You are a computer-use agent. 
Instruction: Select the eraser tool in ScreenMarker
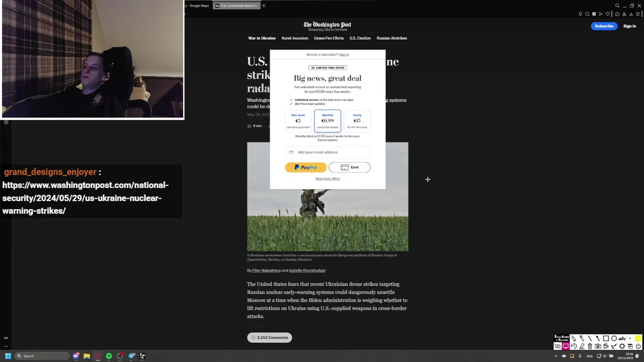point(582,346)
